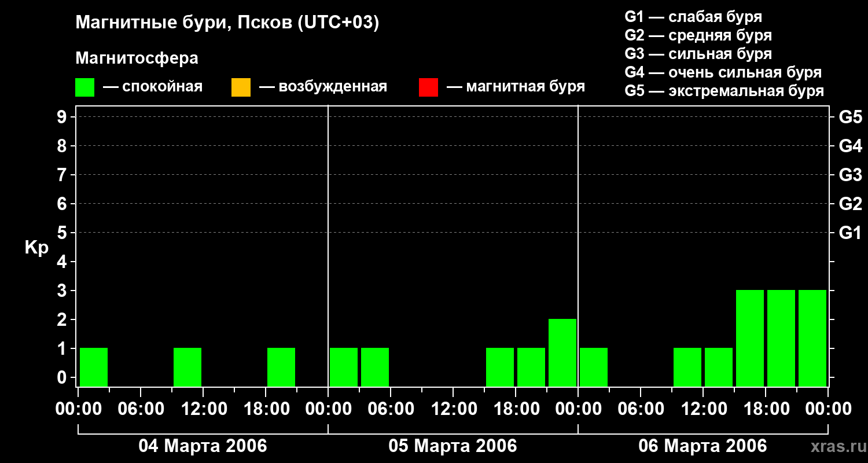Click the final 00:00 time label ending 06 Марта
Image resolution: width=868 pixels, height=463 pixels.
(828, 409)
